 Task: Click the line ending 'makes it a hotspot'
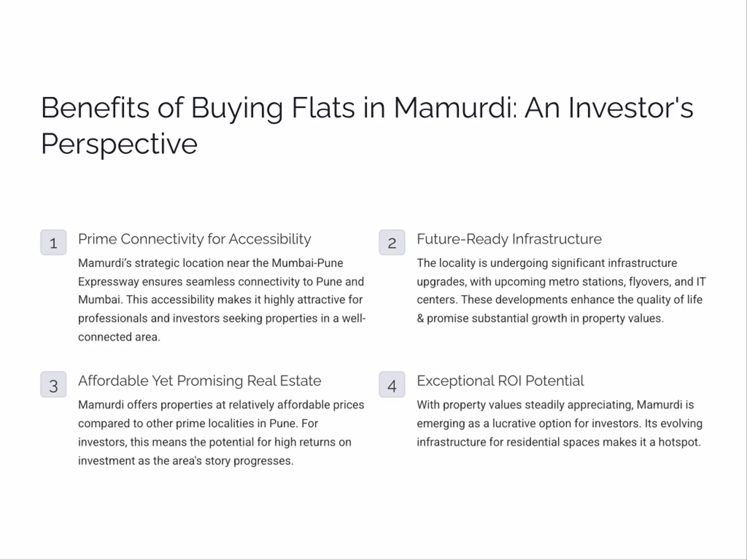pos(559,442)
